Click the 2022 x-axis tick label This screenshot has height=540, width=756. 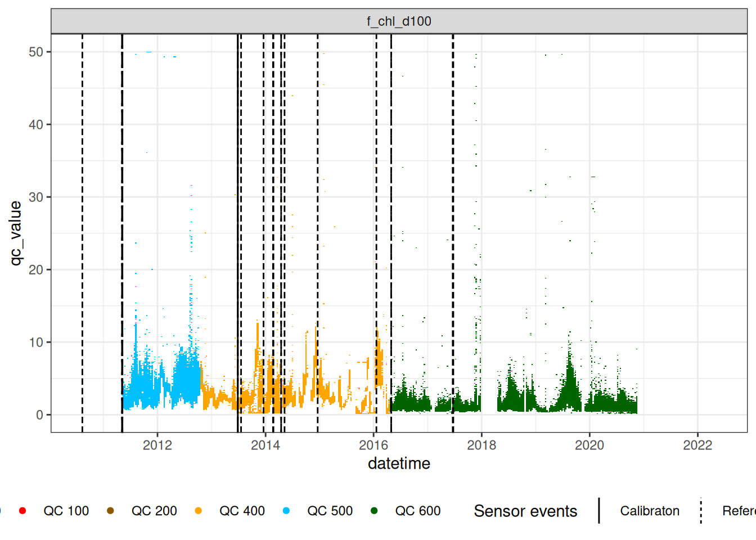697,445
